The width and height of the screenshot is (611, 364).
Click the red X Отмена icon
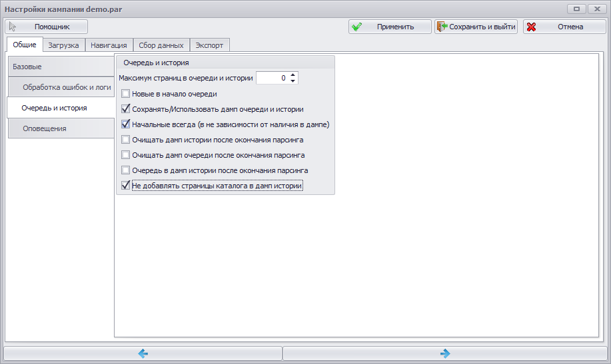coord(531,27)
